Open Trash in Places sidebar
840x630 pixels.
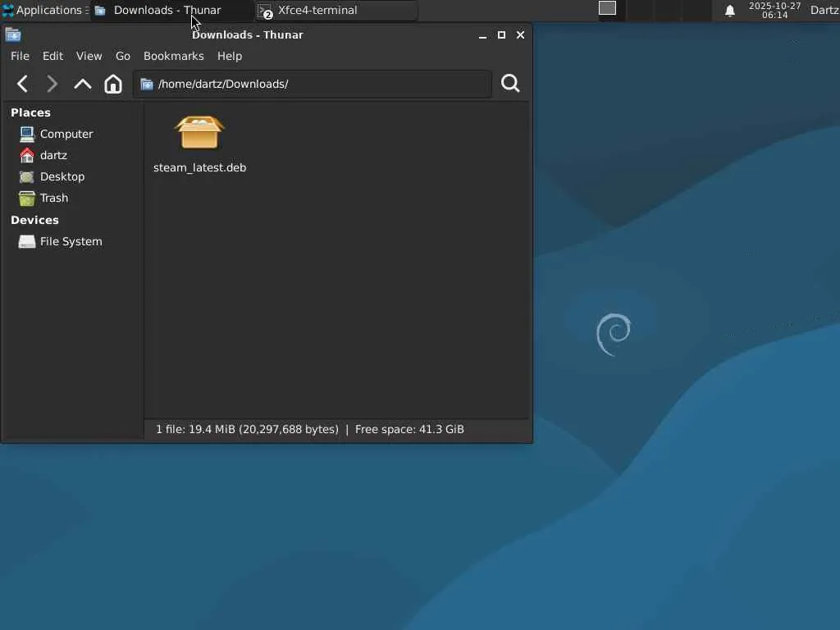[x=44, y=199]
